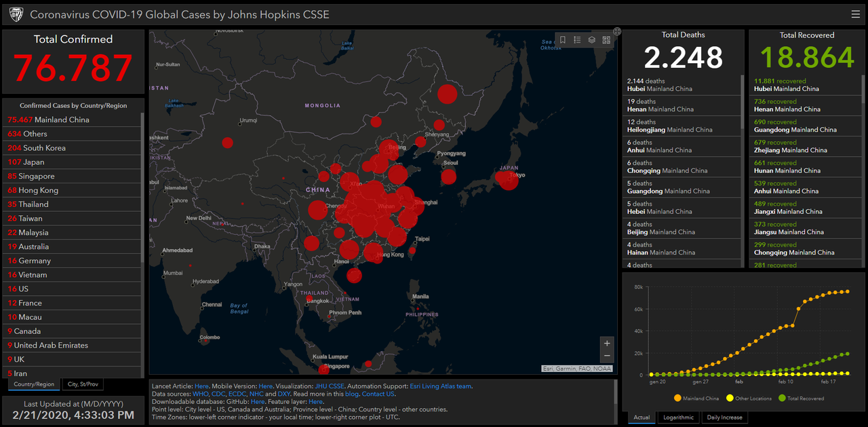
Task: Click Chongqing entry in the deaths list
Action: [682, 166]
